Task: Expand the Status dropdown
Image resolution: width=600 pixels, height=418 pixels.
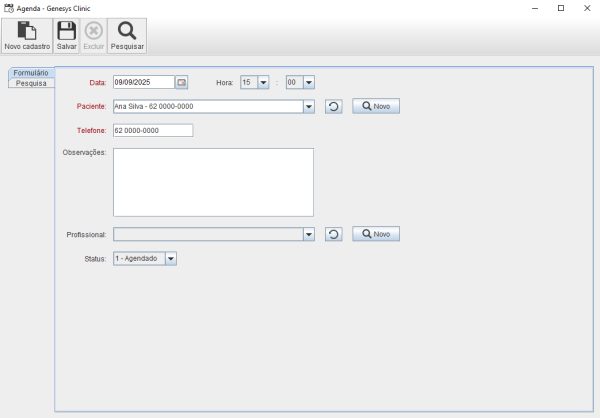Action: point(170,258)
